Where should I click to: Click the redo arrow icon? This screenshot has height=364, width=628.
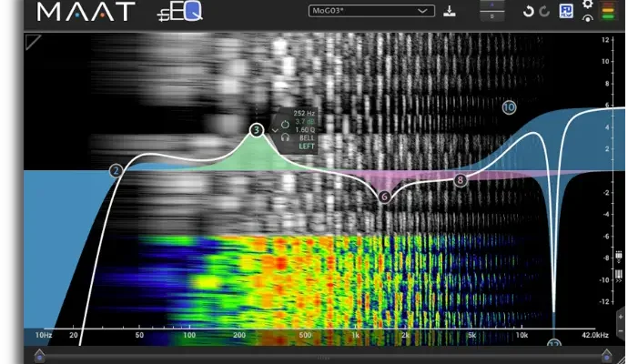(x=544, y=12)
